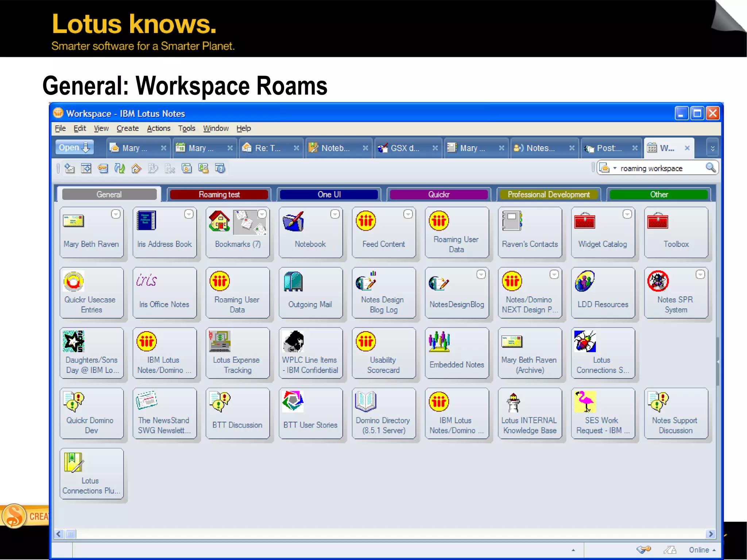This screenshot has height=560, width=747.
Task: Click the refresh toolbar icon
Action: click(x=120, y=168)
